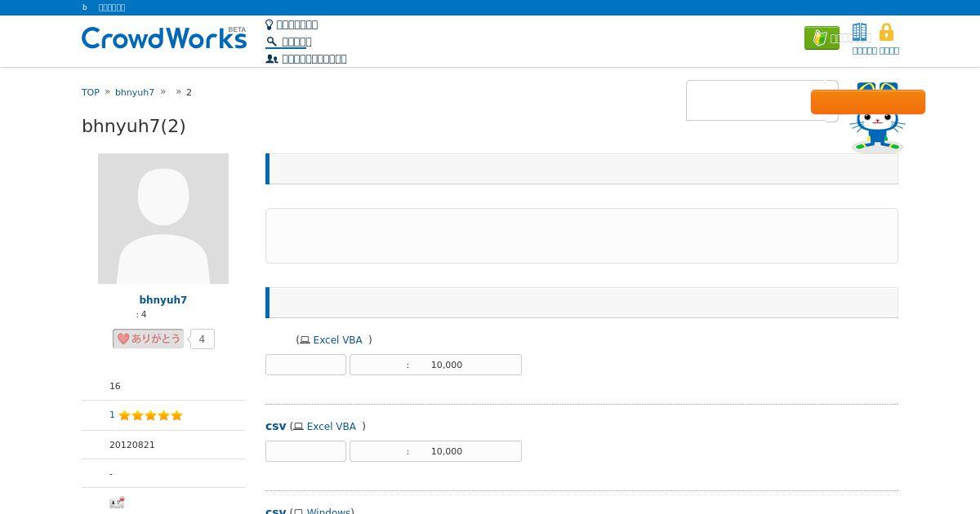980x514 pixels.
Task: Open the blue building icon link
Action: point(859,33)
